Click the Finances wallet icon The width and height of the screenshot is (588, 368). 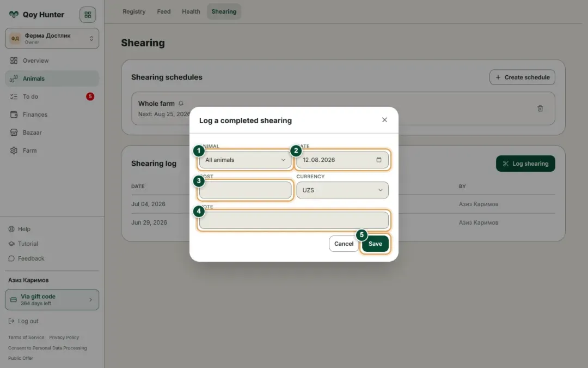point(14,114)
